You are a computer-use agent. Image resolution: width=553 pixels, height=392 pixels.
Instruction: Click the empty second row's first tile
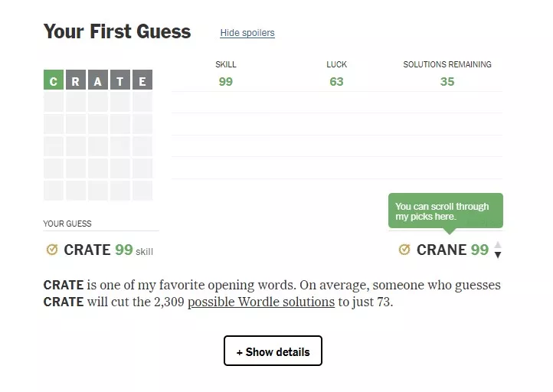pos(54,103)
